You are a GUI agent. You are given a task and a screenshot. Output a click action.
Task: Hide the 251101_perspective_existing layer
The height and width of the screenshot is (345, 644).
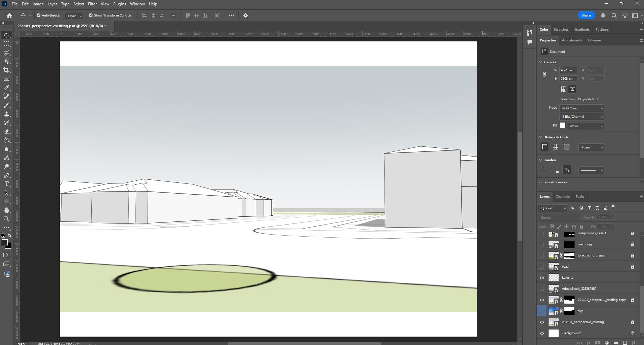tap(542, 322)
